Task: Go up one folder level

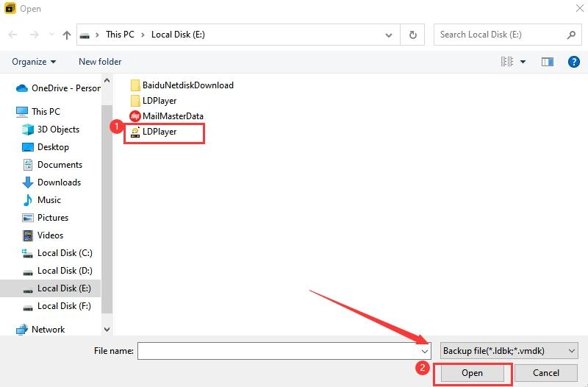Action: click(x=67, y=35)
